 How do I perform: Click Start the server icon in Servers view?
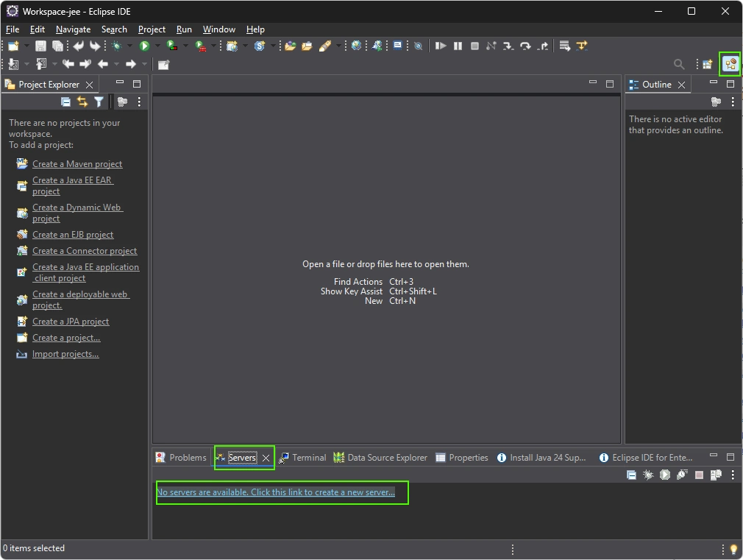click(x=665, y=475)
